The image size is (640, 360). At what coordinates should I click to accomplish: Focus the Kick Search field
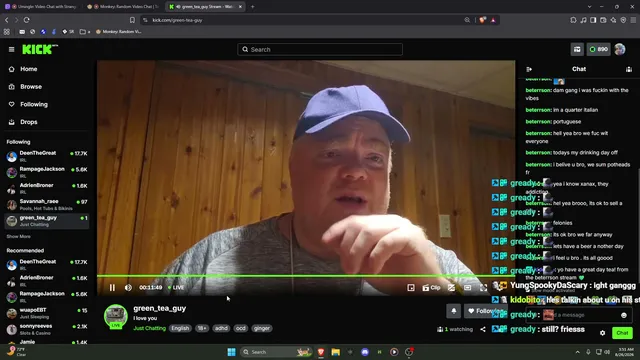click(320, 49)
